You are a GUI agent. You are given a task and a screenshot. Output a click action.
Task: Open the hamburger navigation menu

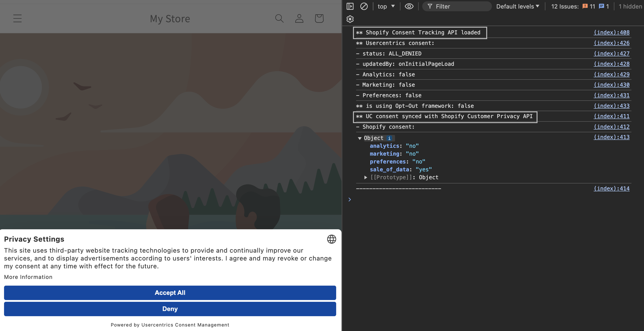[x=17, y=18]
